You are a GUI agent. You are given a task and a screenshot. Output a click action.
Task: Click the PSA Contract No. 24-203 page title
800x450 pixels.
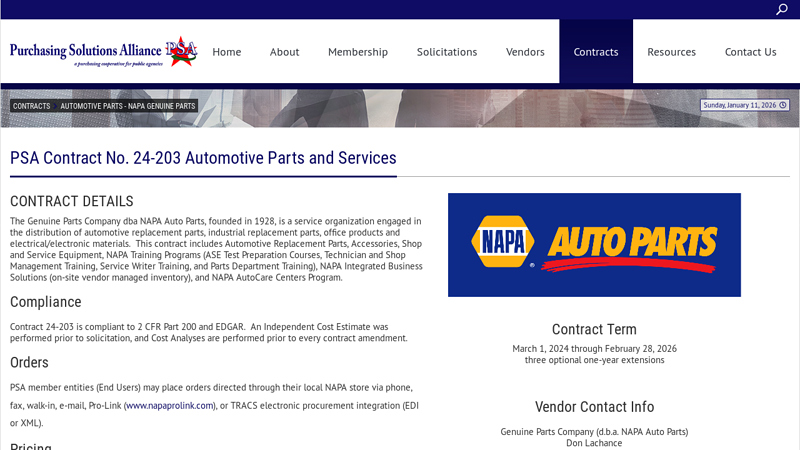pos(203,158)
